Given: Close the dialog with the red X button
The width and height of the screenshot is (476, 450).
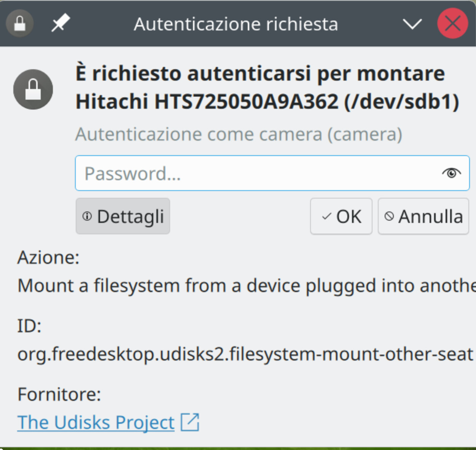Looking at the screenshot, I should pyautogui.click(x=452, y=24).
